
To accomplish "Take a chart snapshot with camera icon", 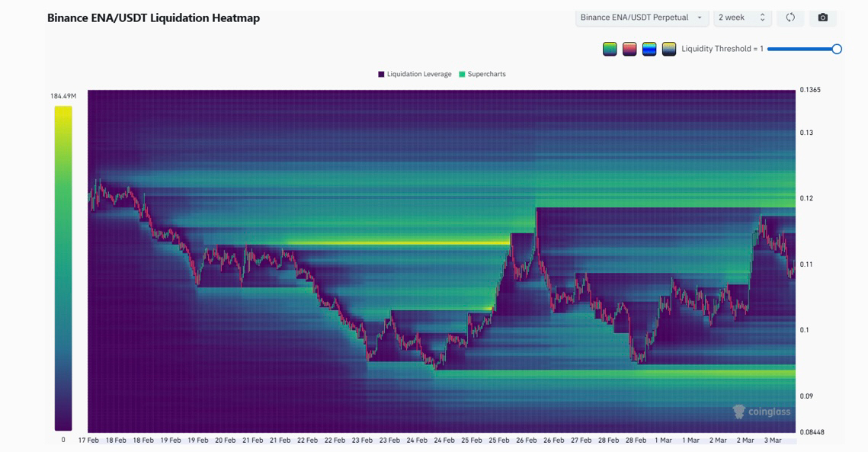I will (x=822, y=18).
